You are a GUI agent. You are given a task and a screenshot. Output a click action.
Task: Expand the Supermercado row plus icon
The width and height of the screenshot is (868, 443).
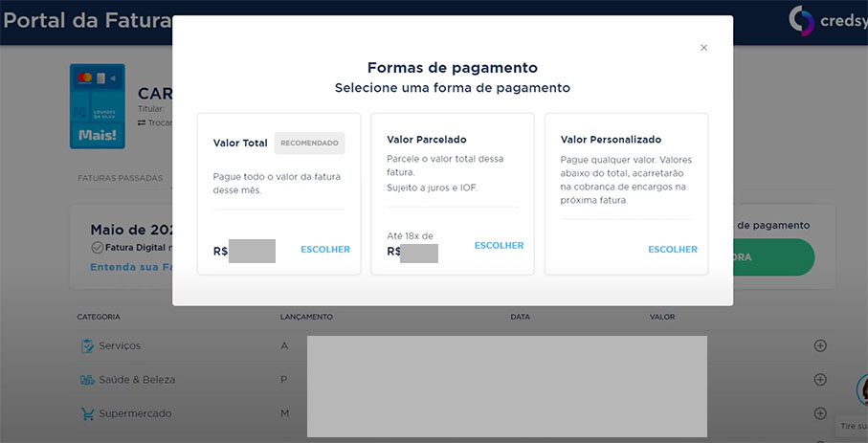tap(820, 413)
